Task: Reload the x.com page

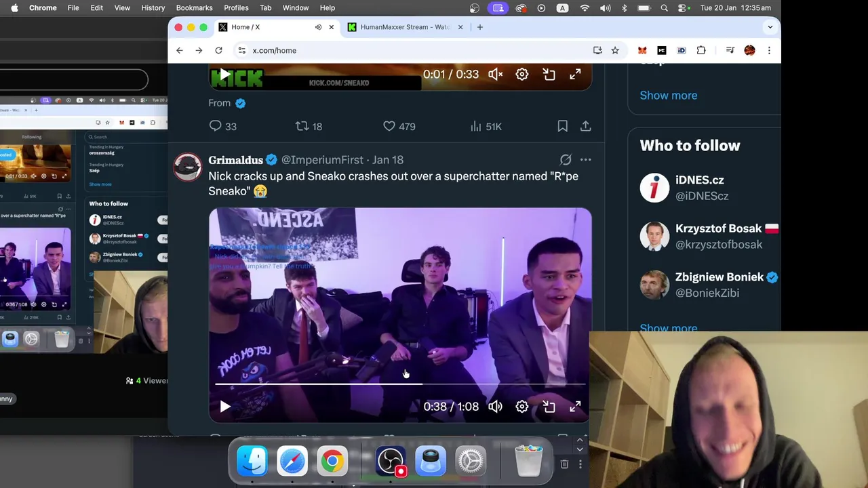Action: 218,50
